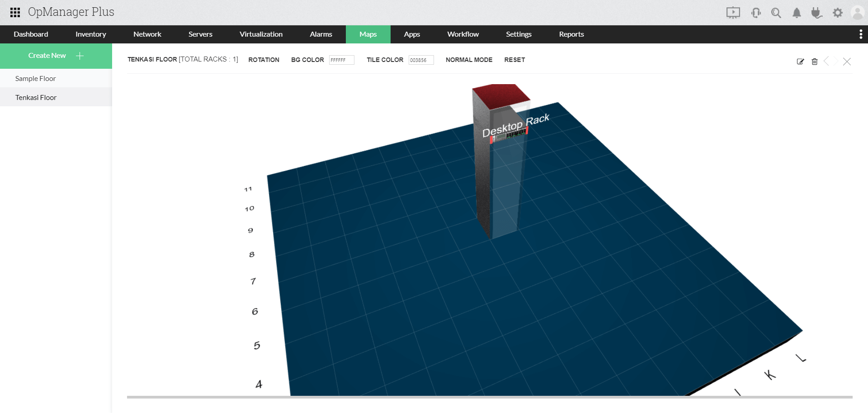868x413 pixels.
Task: Switch to the Maps tab
Action: 368,34
